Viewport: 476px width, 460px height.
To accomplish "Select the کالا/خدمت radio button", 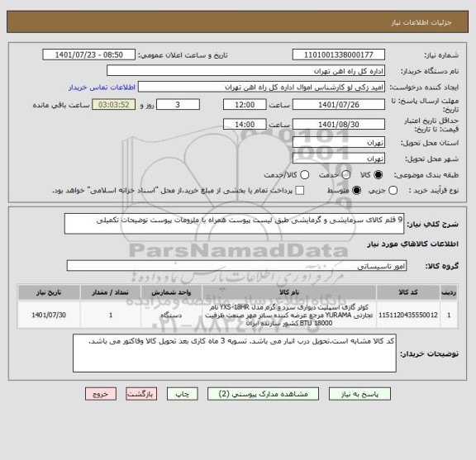I will [x=304, y=175].
